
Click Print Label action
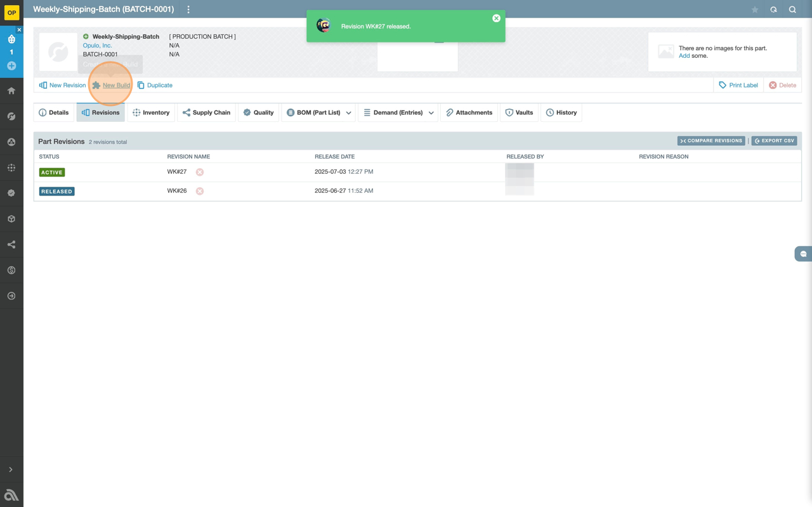click(738, 85)
